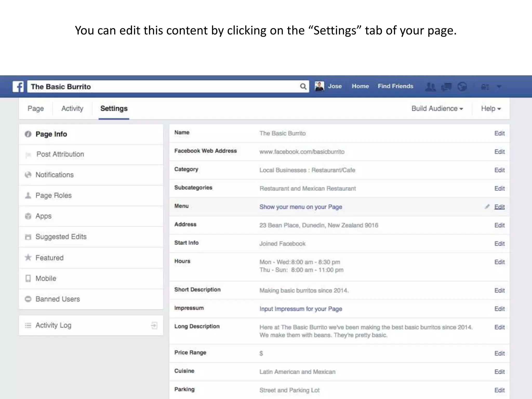Go to Home in top bar
This screenshot has height=399, width=532.
[x=360, y=86]
